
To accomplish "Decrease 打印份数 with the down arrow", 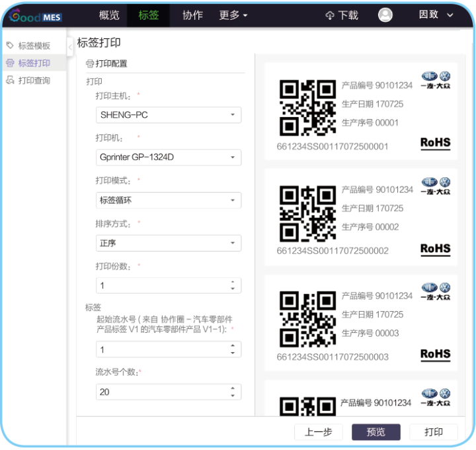I will pyautogui.click(x=233, y=289).
